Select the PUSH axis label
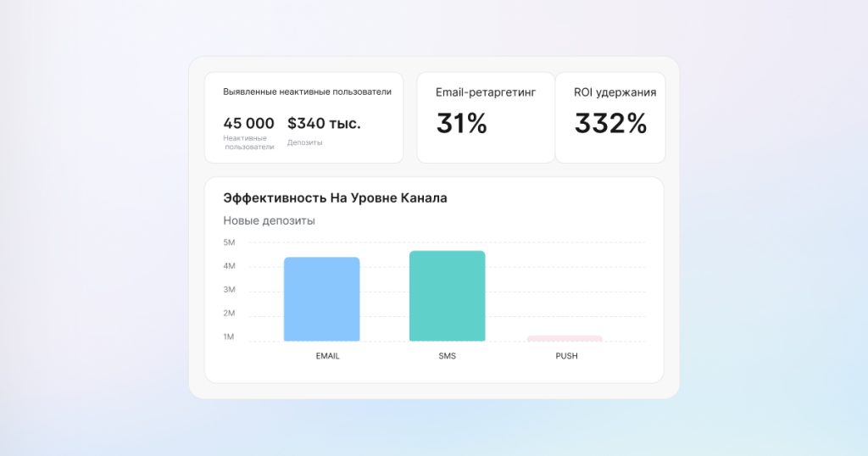Screen dimensions: 868x456 coord(566,356)
